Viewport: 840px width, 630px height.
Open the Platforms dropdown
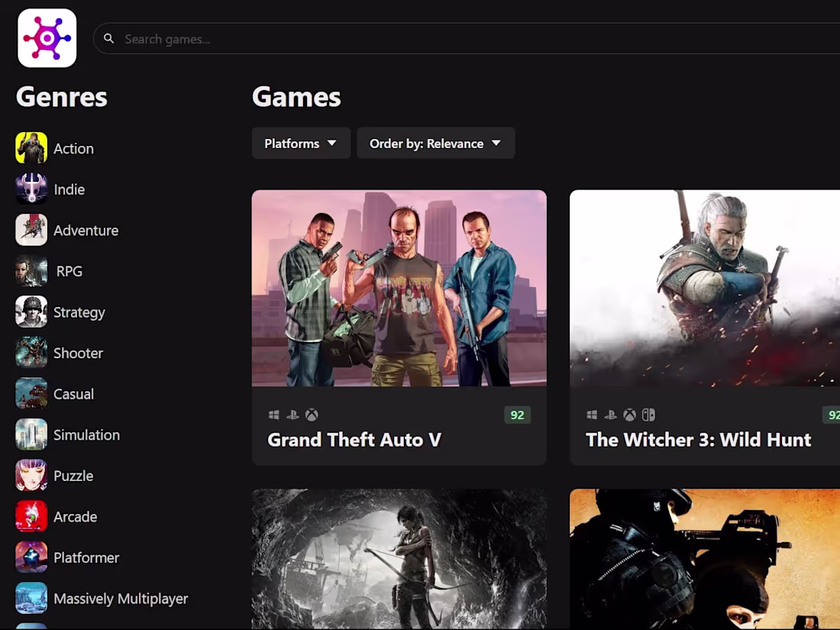pyautogui.click(x=301, y=143)
